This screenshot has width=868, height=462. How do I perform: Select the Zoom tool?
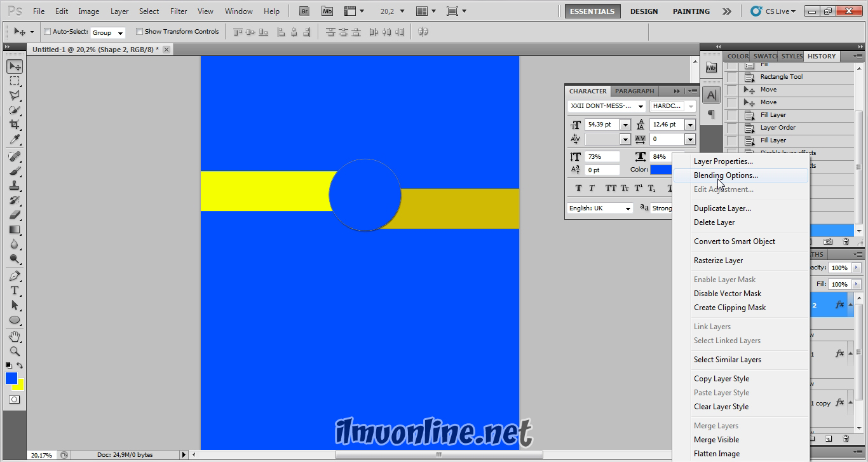[14, 351]
